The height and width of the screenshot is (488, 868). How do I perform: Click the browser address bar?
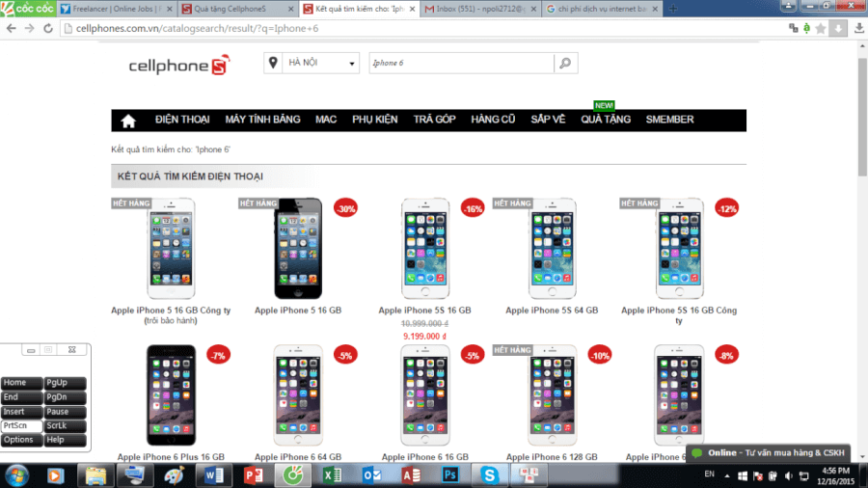pyautogui.click(x=420, y=28)
